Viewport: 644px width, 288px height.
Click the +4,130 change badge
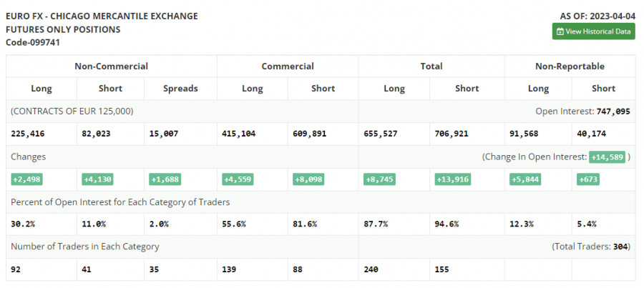[95, 179]
